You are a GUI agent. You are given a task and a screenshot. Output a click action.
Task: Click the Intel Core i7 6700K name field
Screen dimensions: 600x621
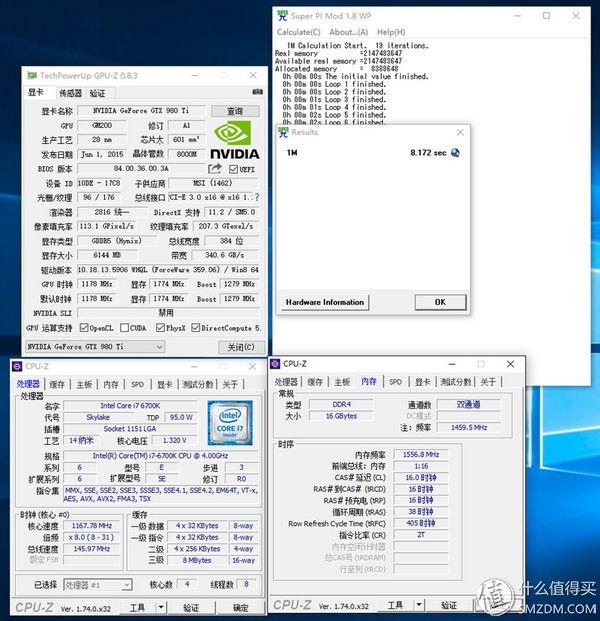point(130,406)
